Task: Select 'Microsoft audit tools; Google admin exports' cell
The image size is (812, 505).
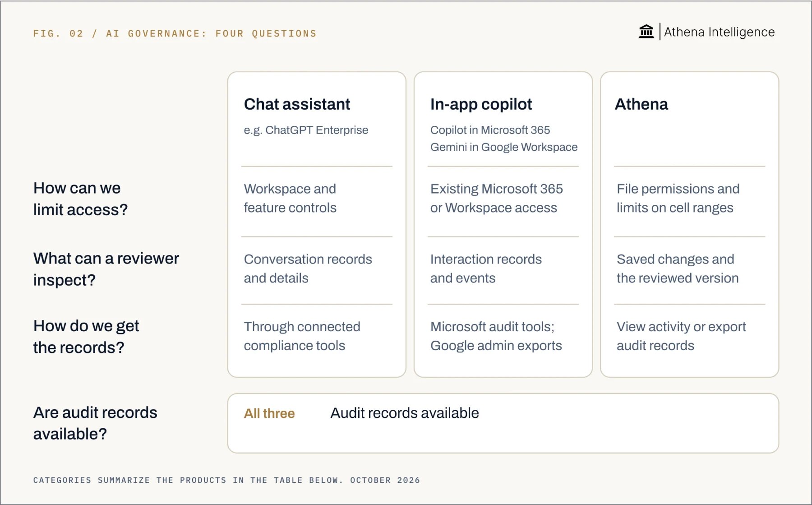Action: [496, 336]
